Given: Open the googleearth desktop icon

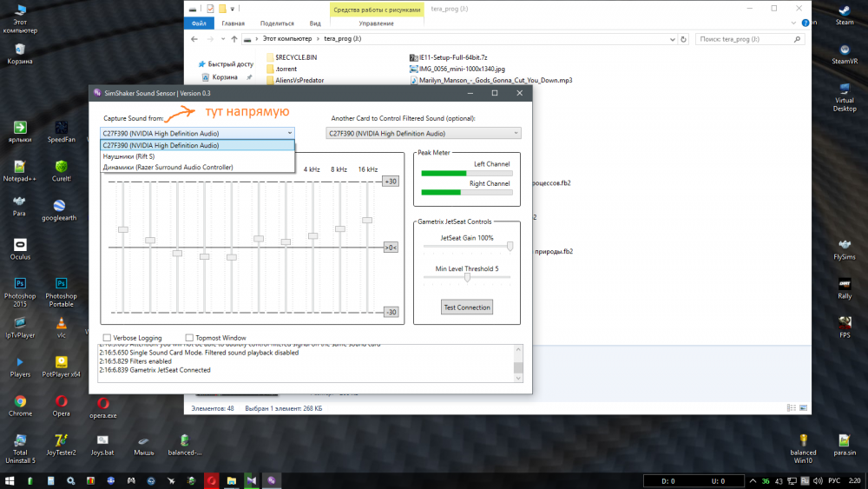Looking at the screenshot, I should pyautogui.click(x=59, y=210).
